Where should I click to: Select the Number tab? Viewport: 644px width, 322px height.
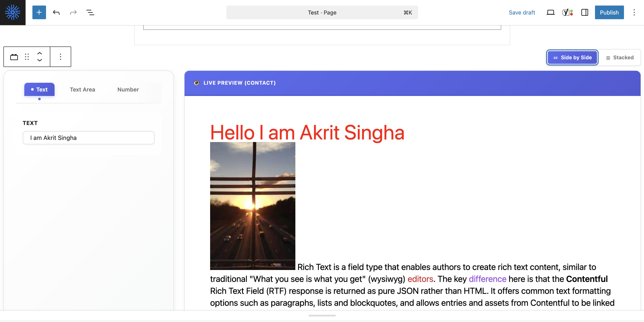(128, 90)
